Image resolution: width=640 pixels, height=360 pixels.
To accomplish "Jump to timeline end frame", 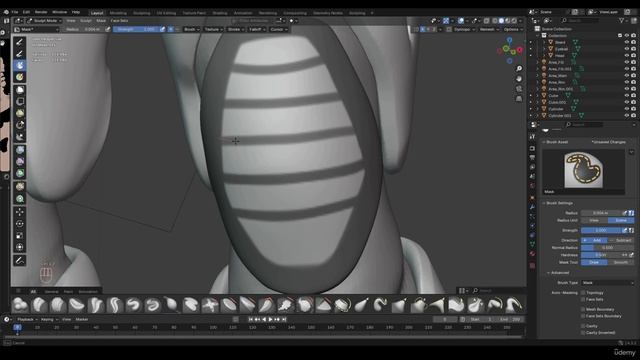I will pyautogui.click(x=284, y=320).
